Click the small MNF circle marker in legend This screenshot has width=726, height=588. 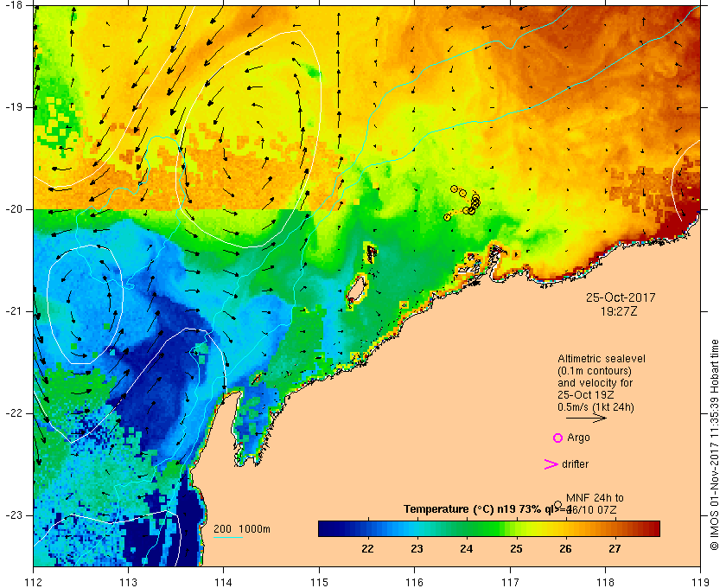coord(558,504)
